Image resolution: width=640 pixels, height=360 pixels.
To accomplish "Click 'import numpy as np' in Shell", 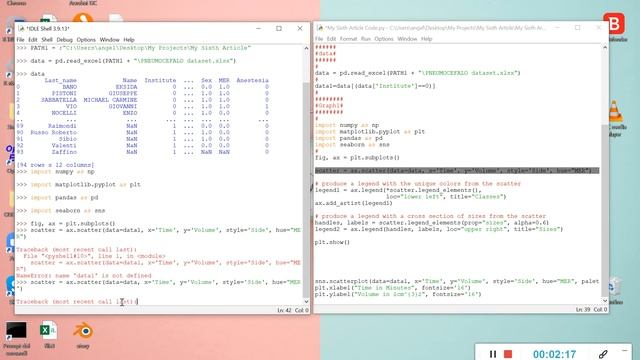I will pyautogui.click(x=62, y=171).
